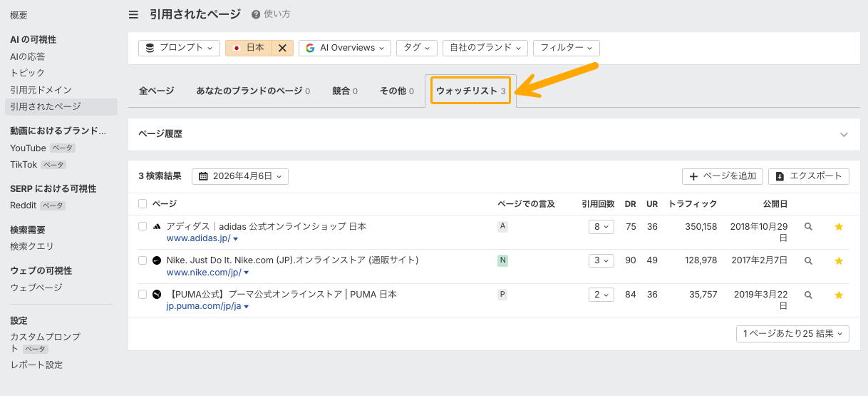Open the AI Overviews dropdown
Viewport: 868px width, 396px height.
click(345, 48)
